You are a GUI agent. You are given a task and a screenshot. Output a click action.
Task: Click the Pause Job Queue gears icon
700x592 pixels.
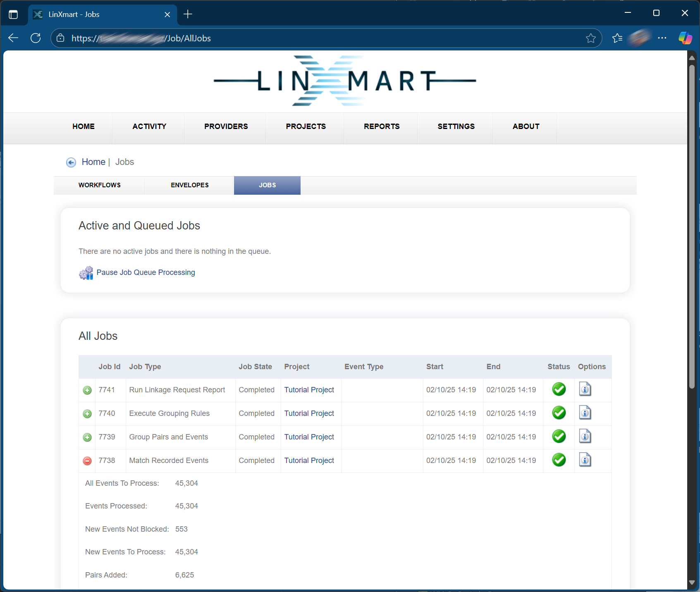pos(86,273)
